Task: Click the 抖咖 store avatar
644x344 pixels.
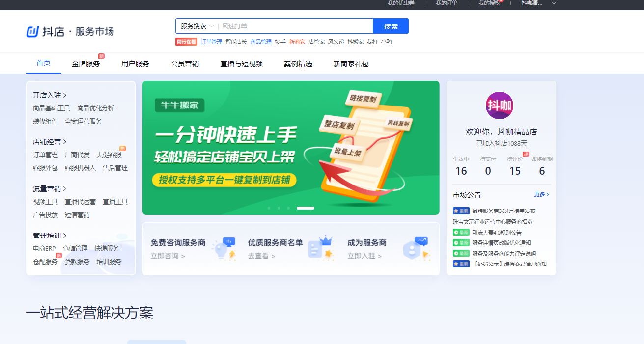Action: [500, 106]
